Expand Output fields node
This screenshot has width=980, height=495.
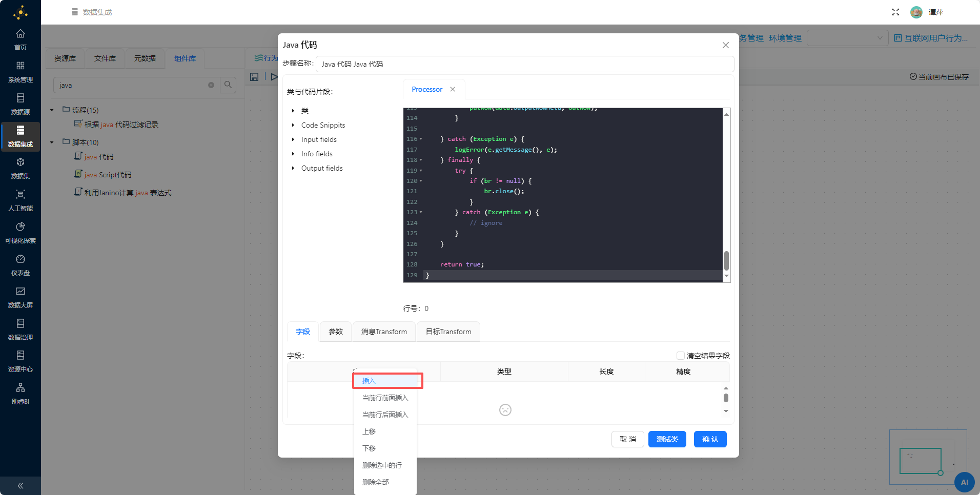point(293,168)
